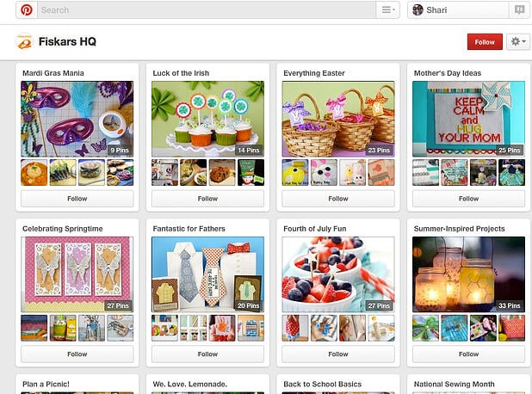Open Shari's profile avatar
This screenshot has height=394, width=532.
point(418,9)
